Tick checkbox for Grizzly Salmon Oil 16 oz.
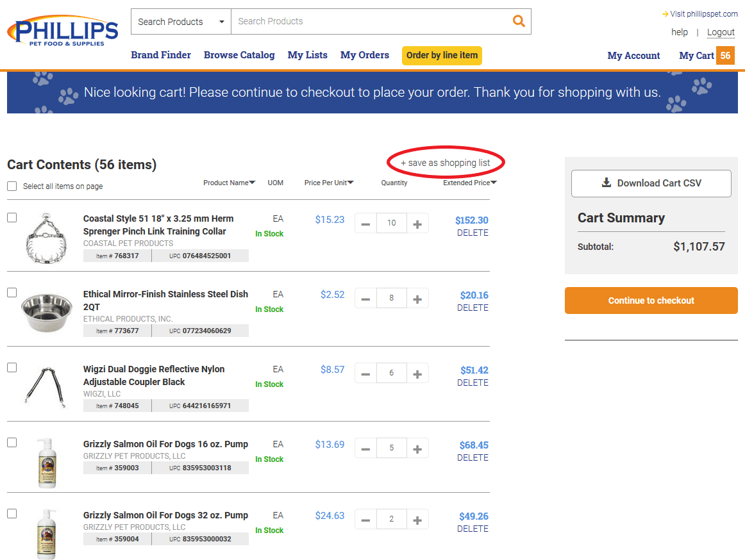 (x=12, y=443)
